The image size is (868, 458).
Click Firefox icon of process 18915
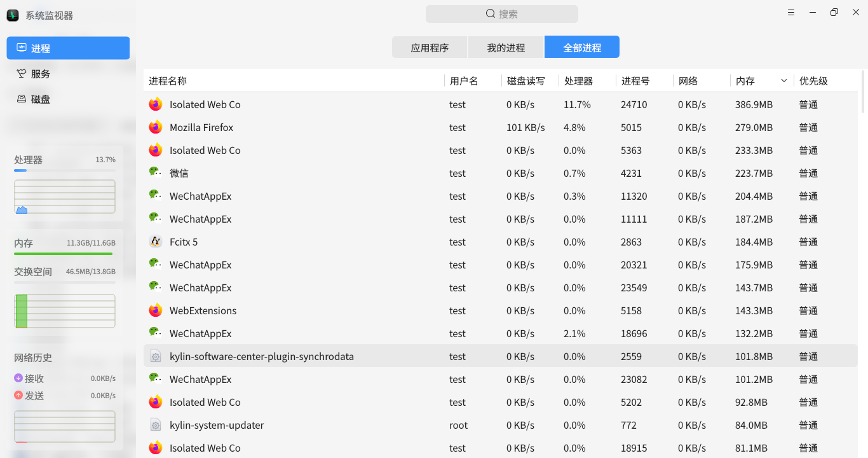point(156,448)
